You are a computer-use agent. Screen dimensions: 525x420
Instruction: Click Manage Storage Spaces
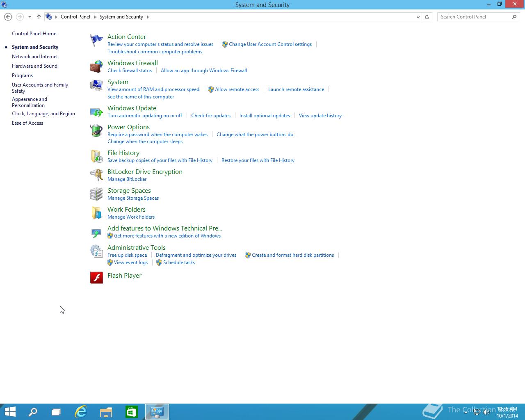point(133,198)
